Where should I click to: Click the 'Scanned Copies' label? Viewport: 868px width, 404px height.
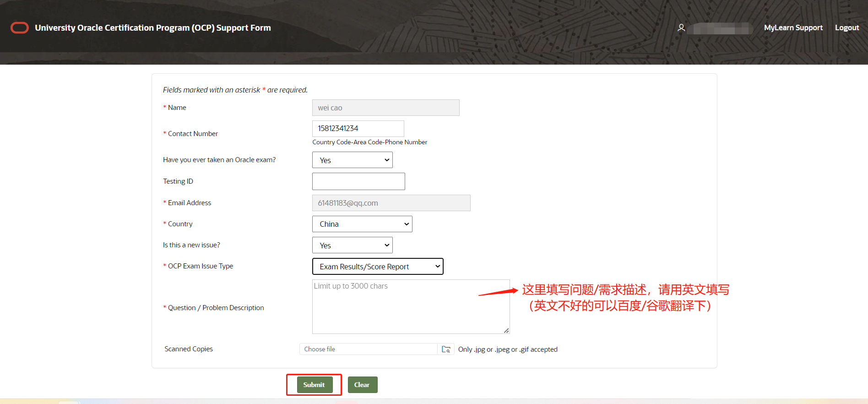click(x=189, y=349)
